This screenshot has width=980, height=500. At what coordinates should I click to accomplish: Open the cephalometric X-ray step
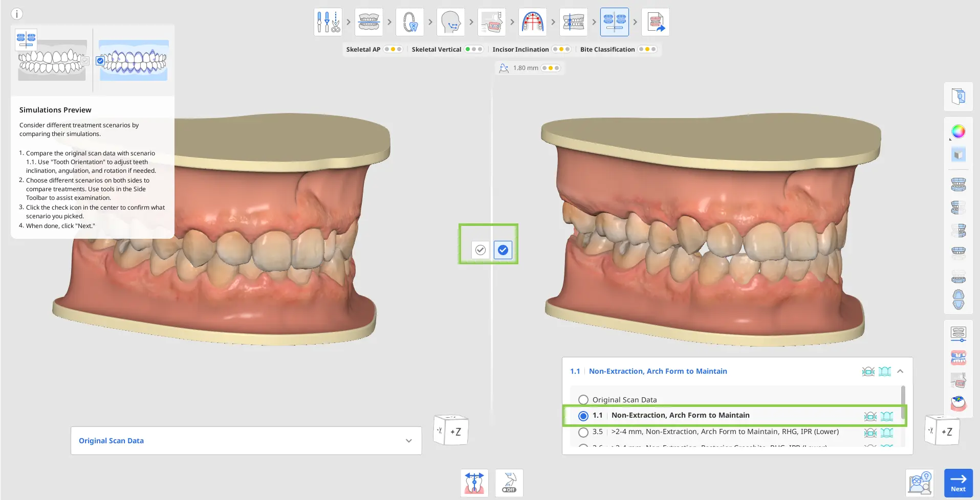click(x=492, y=22)
